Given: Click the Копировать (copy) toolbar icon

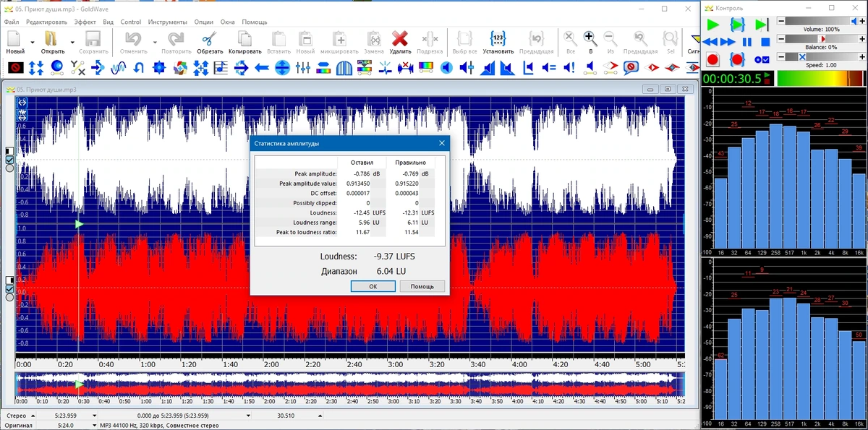Looking at the screenshot, I should pyautogui.click(x=244, y=38).
